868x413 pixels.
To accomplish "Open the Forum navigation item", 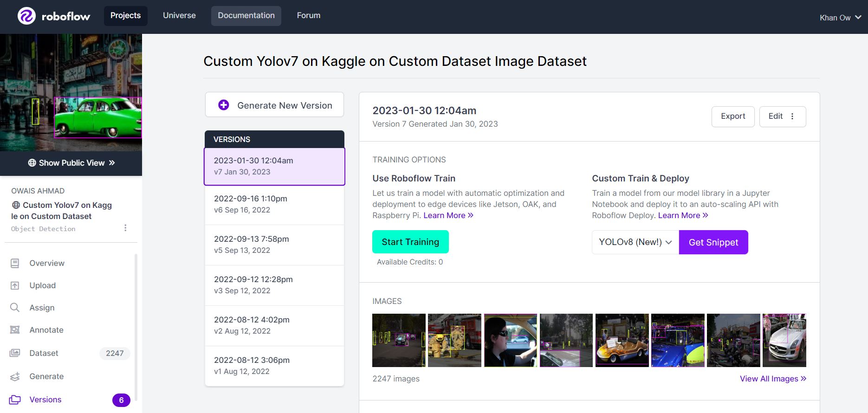I will click(x=309, y=16).
